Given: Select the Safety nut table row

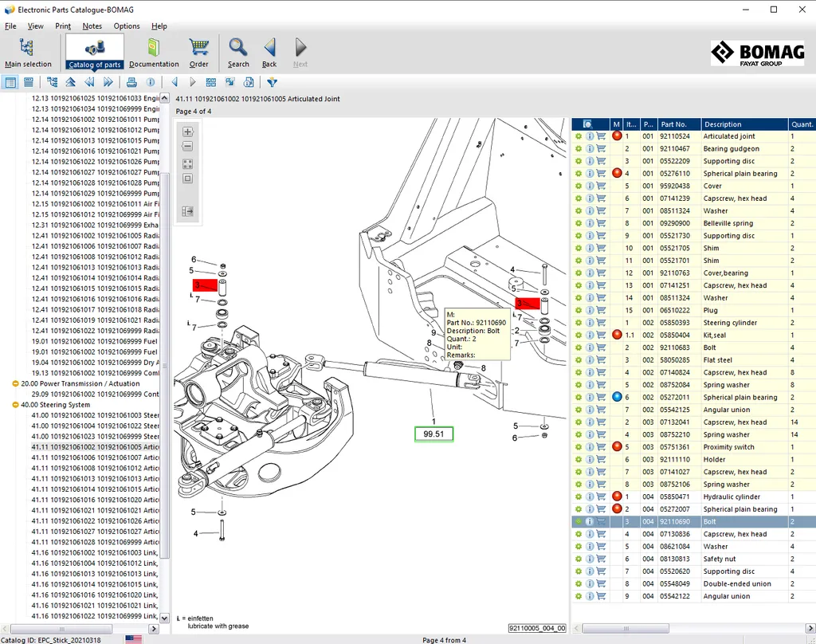Looking at the screenshot, I should click(694, 560).
